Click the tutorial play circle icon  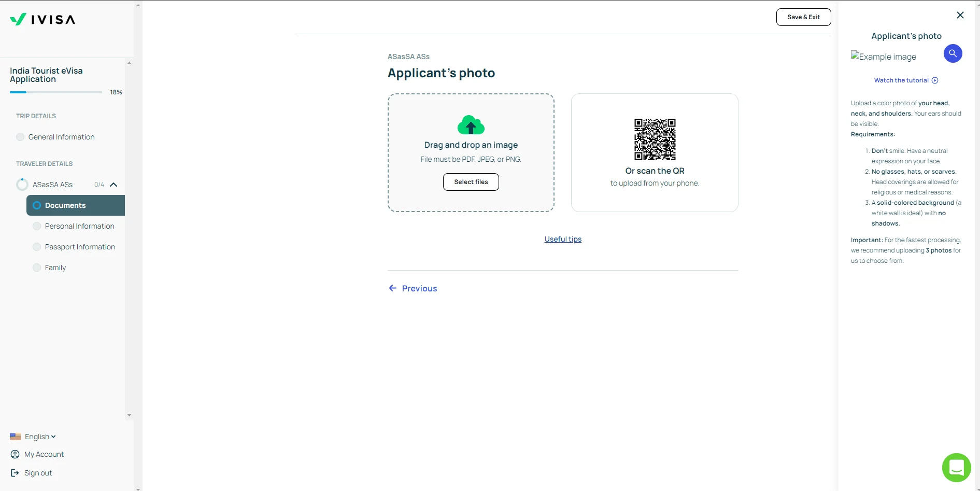tap(935, 80)
